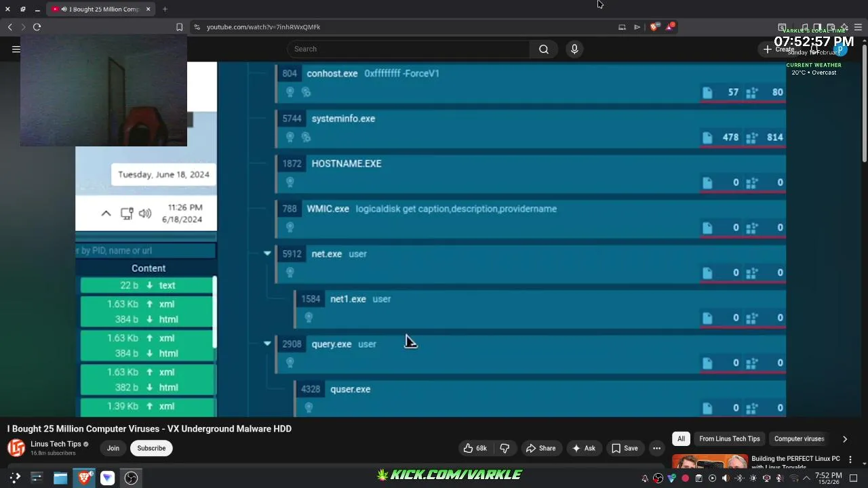Click the 22 b text content entry
868x488 pixels.
click(146, 285)
